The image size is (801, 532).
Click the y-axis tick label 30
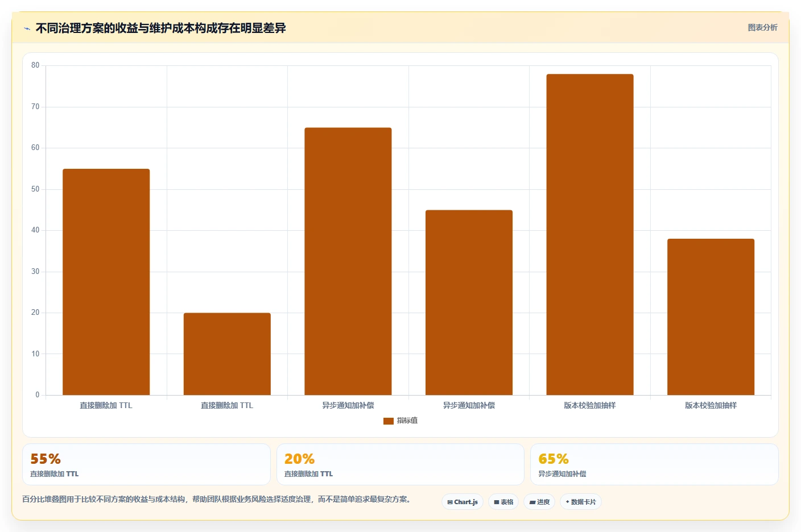coord(35,272)
